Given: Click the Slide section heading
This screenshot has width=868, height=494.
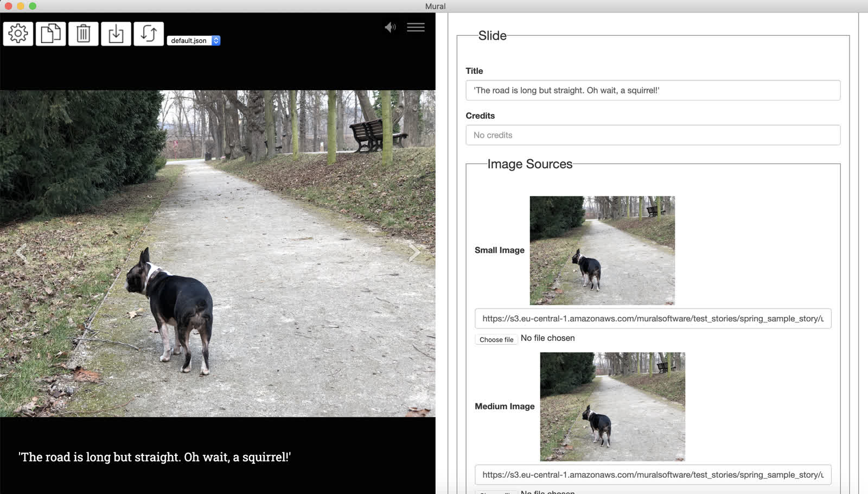Looking at the screenshot, I should (492, 36).
